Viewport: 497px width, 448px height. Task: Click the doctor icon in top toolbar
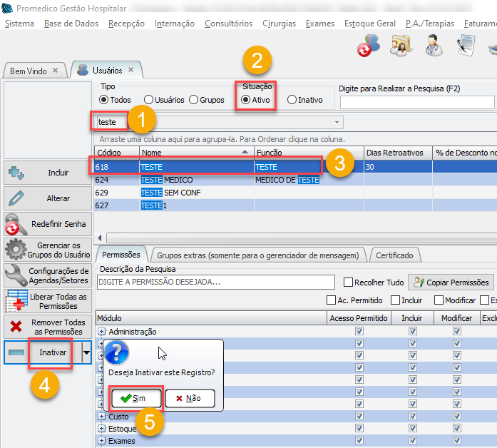tap(433, 46)
